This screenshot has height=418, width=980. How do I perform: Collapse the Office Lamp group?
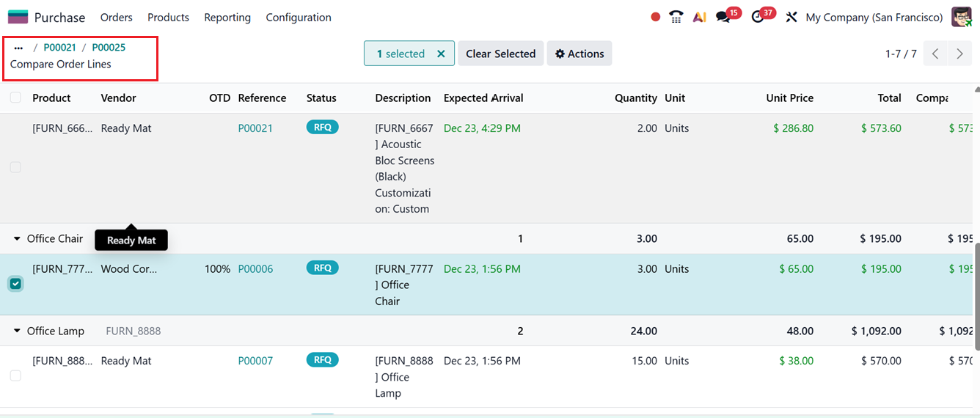(17, 331)
